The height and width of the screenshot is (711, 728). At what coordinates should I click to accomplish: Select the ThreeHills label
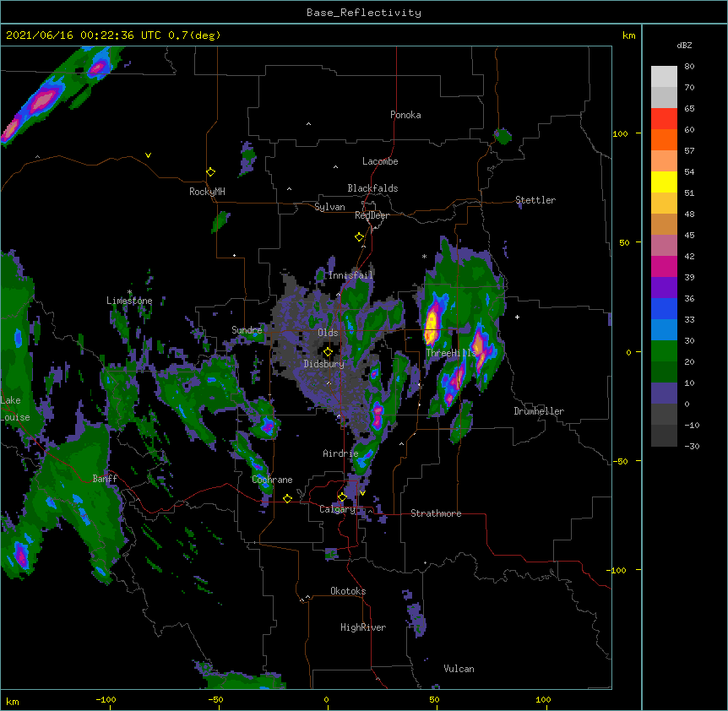coord(451,353)
